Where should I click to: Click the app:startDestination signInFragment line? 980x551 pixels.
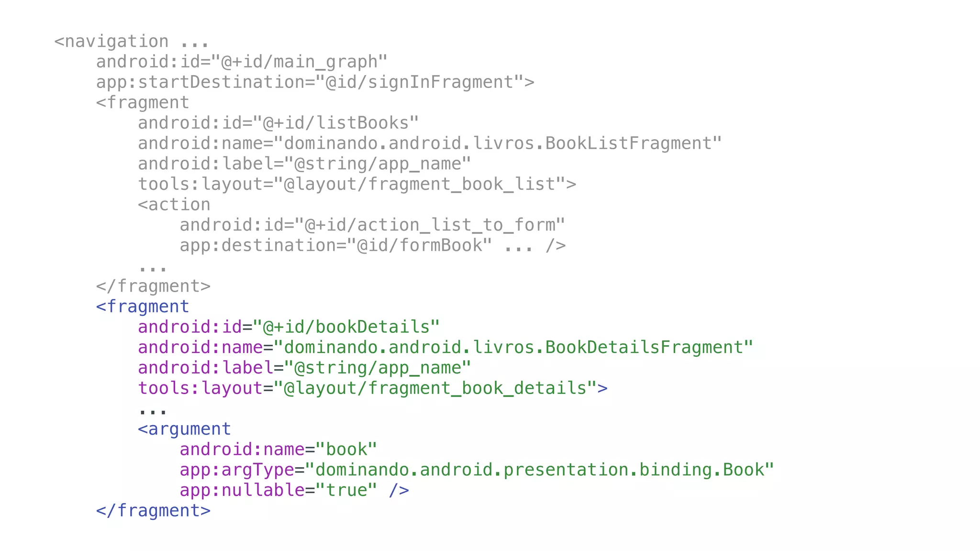click(315, 82)
